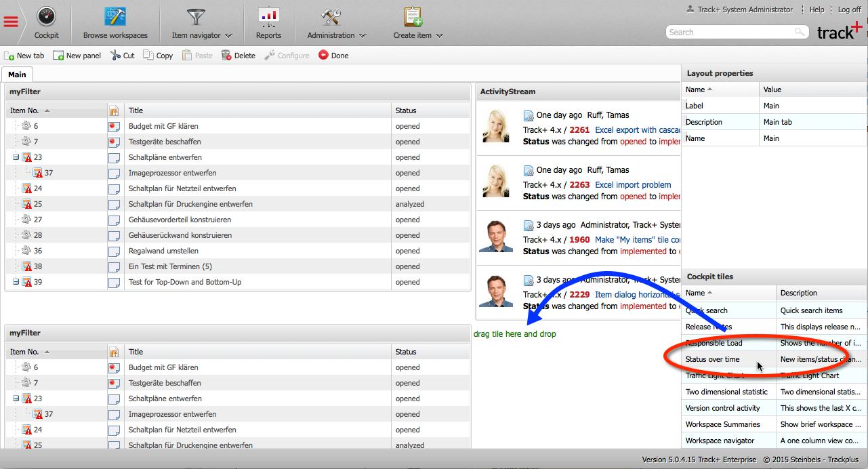Open 'Excel import problem' item link
This screenshot has height=469, width=868.
tap(634, 184)
